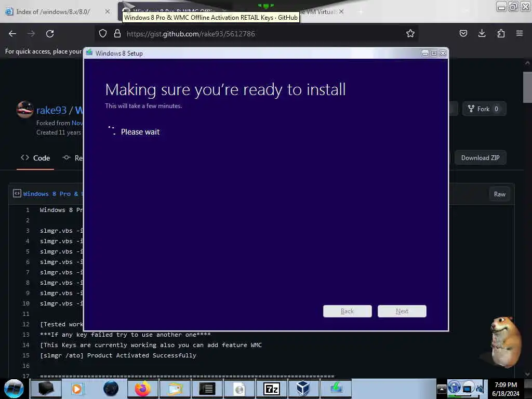532x399 pixels.
Task: Click line number 13 in the gist
Action: pos(26,335)
